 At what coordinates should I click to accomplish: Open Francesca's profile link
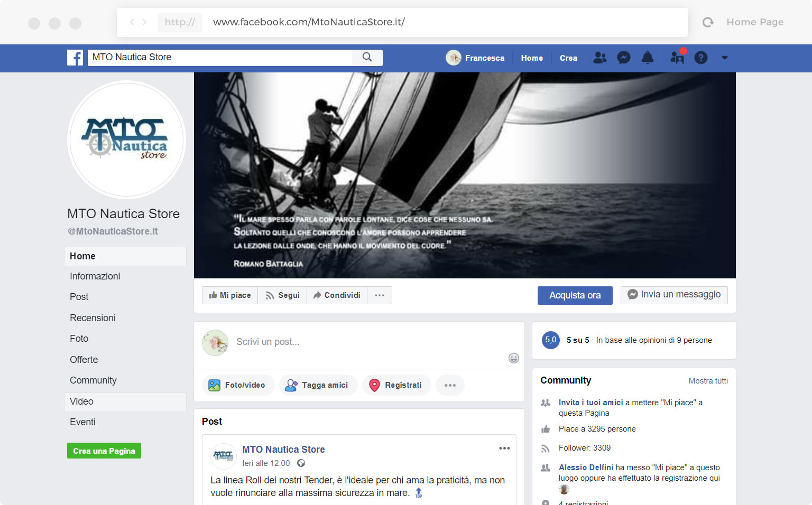pos(484,58)
